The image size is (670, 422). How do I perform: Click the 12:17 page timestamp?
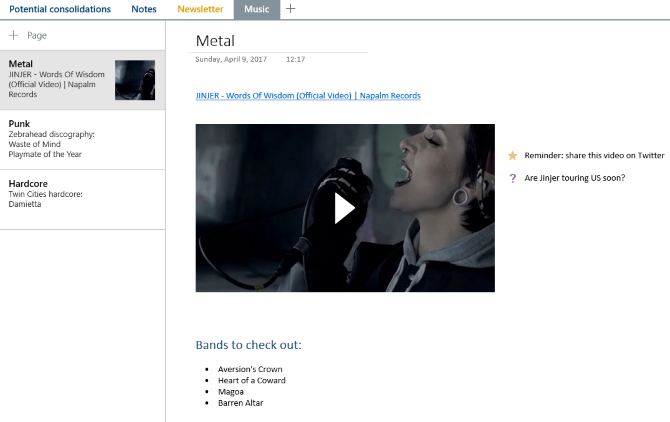(x=295, y=60)
